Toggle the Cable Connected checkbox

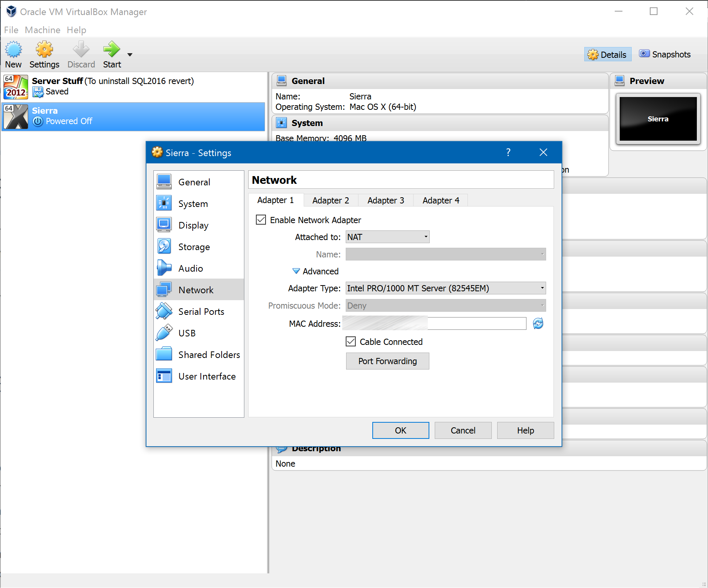pos(351,342)
